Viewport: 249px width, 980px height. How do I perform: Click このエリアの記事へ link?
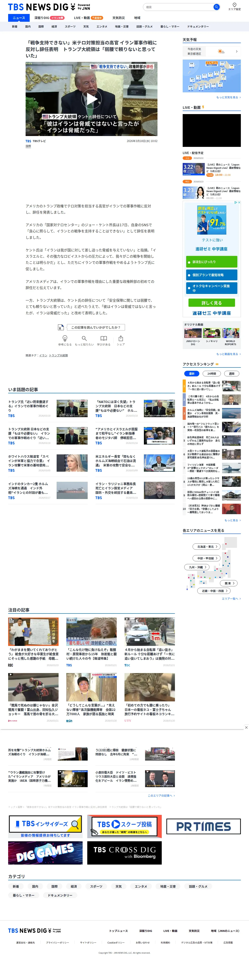(x=161, y=795)
